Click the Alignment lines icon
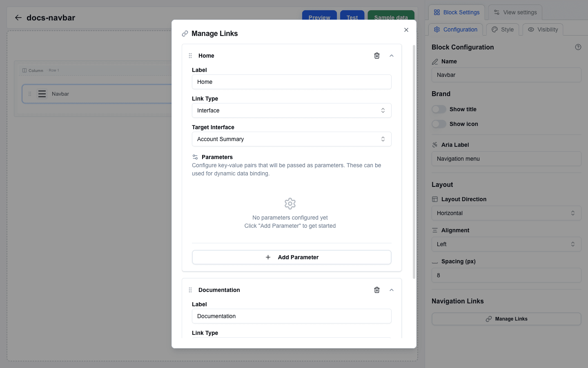 tap(435, 230)
